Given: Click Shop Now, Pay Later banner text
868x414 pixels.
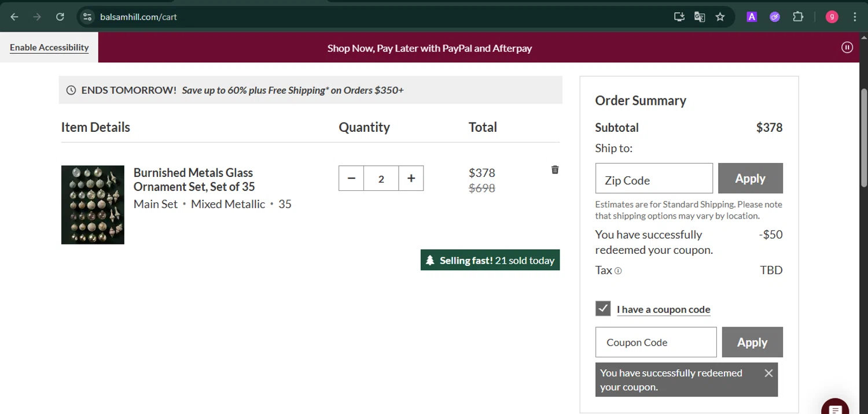Looking at the screenshot, I should [x=429, y=48].
